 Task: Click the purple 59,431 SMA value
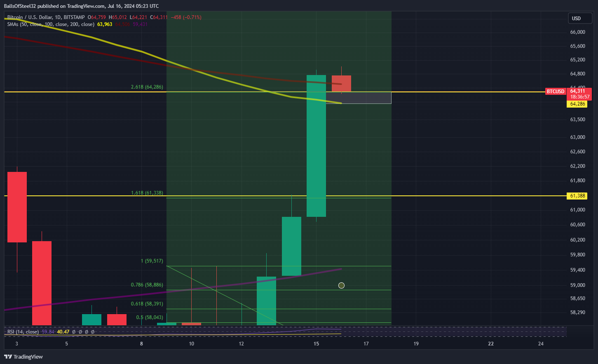point(140,24)
